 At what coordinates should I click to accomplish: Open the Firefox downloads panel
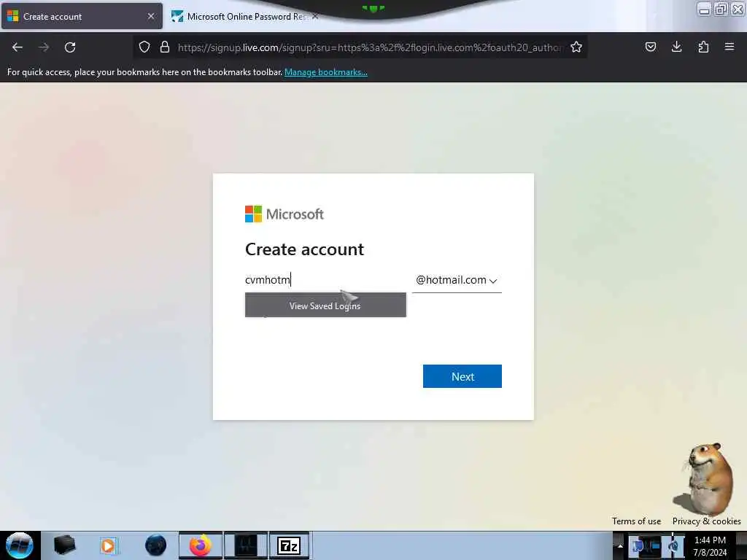pos(676,47)
